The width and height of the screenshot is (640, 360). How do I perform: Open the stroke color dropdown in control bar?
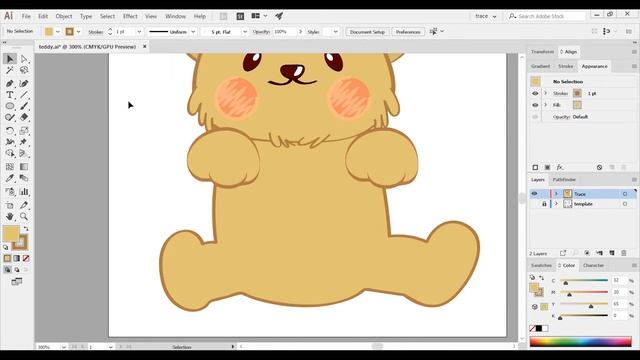[78, 31]
